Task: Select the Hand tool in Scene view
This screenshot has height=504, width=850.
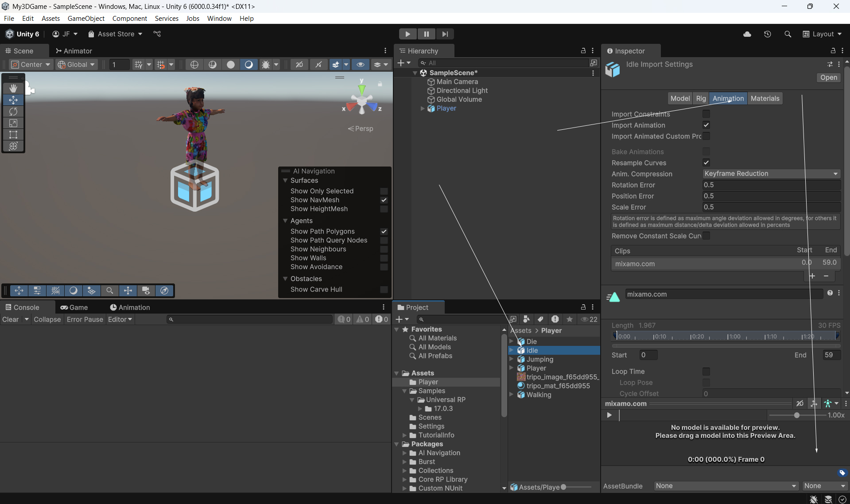Action: click(x=13, y=88)
